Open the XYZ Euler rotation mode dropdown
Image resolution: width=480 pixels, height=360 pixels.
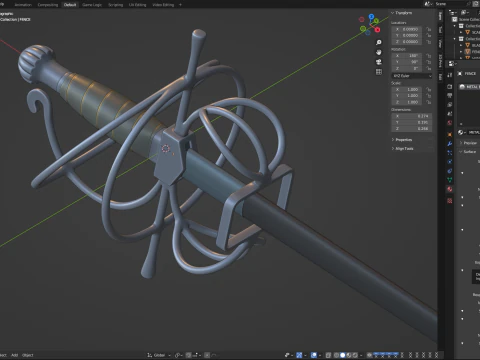coord(412,76)
